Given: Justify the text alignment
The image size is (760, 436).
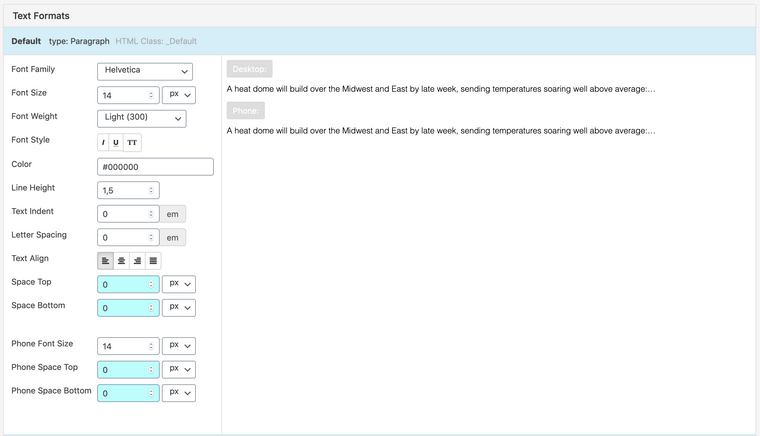Looking at the screenshot, I should pos(153,261).
